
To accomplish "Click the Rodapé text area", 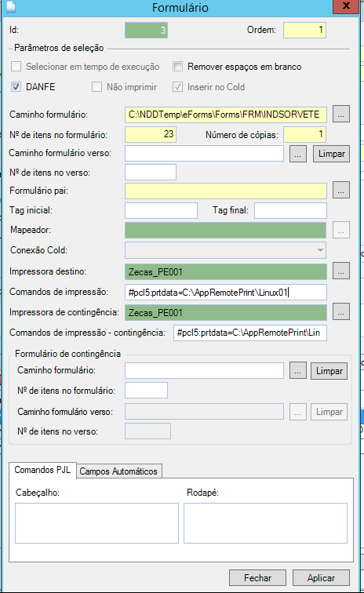I will pyautogui.click(x=266, y=523).
